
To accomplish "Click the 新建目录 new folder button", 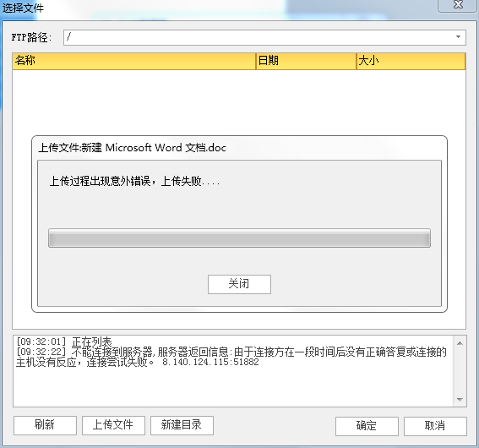I will (182, 425).
